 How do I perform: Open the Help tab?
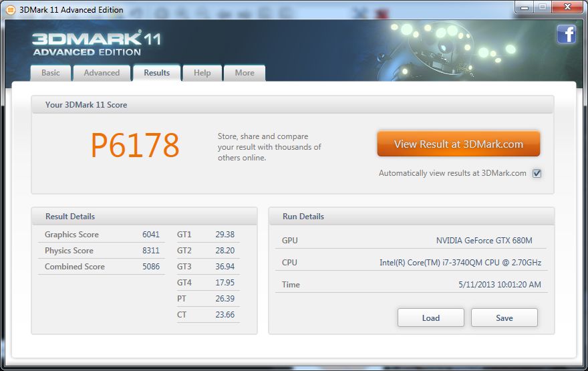202,73
